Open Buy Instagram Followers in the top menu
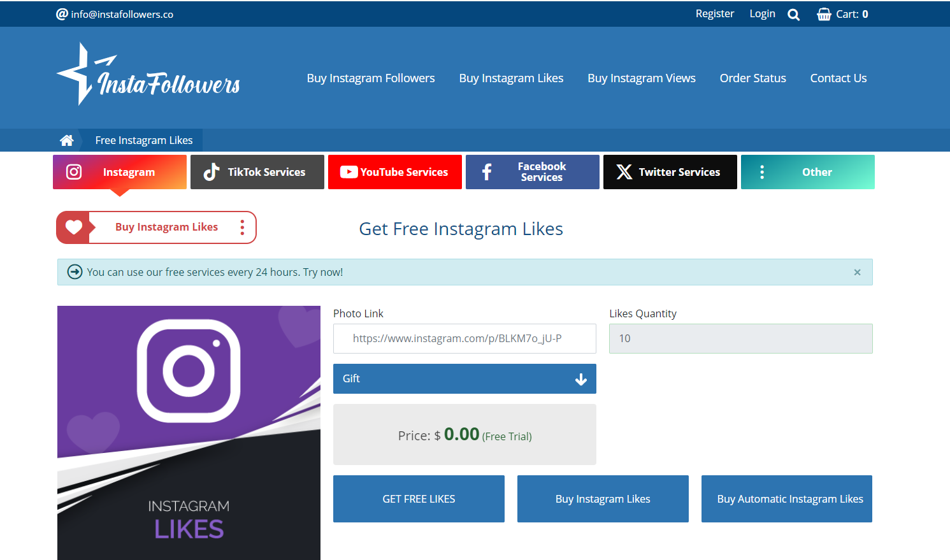This screenshot has width=950, height=560. coord(371,78)
